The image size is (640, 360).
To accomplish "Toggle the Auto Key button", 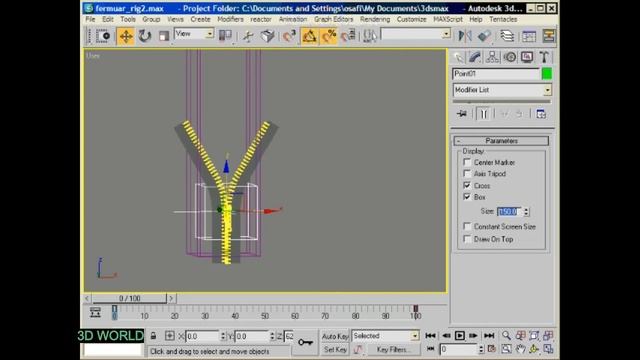I will [335, 336].
